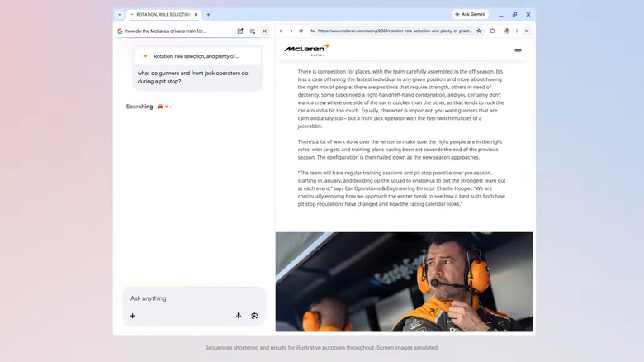Click the paragraph starting 'There's a lot of work'
Screen dimensions: 644x362
(x=400, y=150)
